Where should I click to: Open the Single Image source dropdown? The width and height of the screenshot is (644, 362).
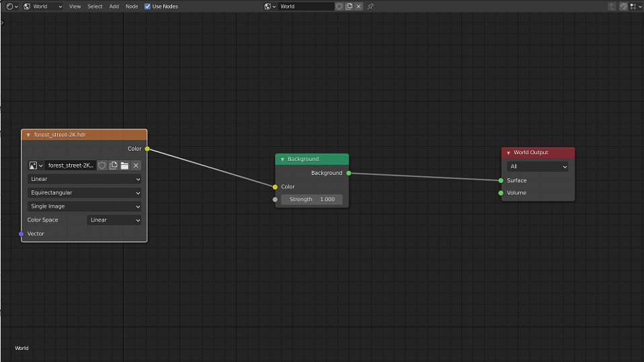click(84, 207)
